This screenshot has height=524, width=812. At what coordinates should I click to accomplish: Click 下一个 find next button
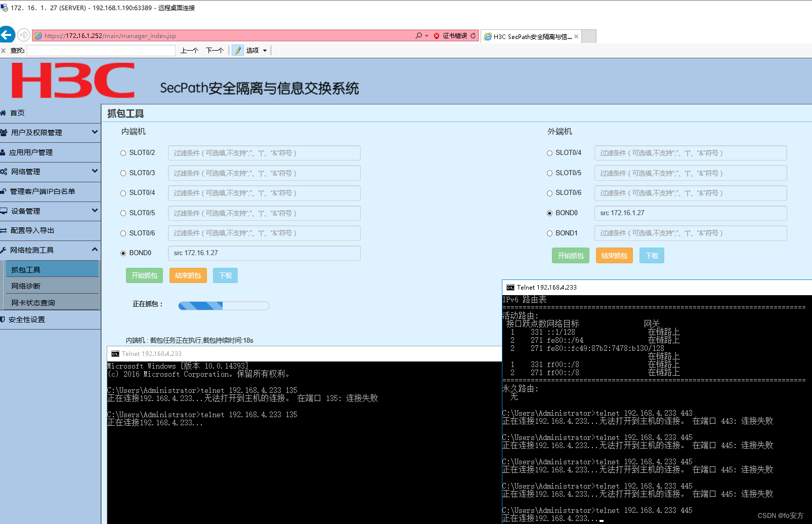click(215, 51)
